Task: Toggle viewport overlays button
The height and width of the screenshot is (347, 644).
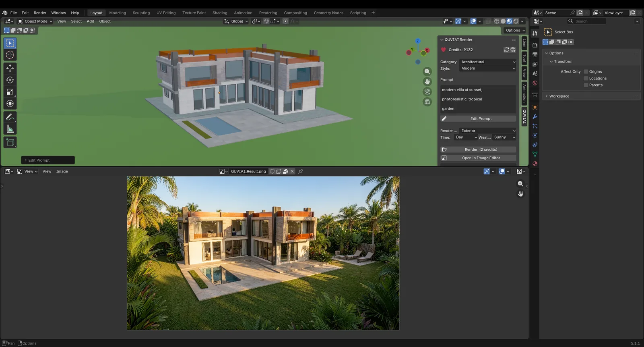Action: [x=473, y=21]
